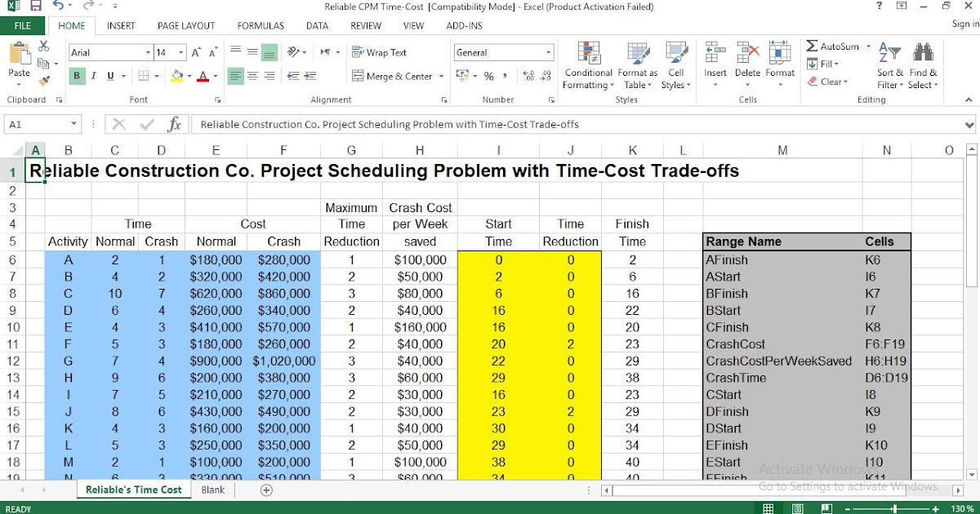
Task: Apply Comma Style format
Action: [506, 76]
